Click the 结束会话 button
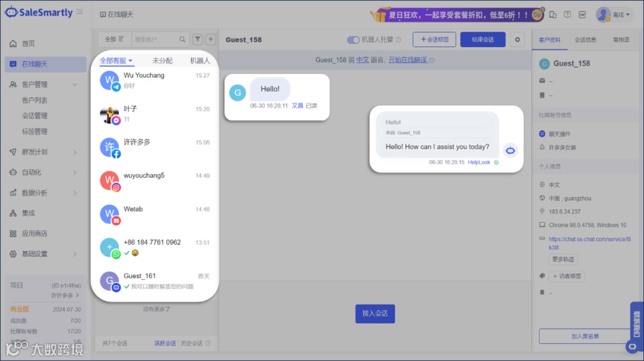This screenshot has width=644, height=361. pos(484,39)
